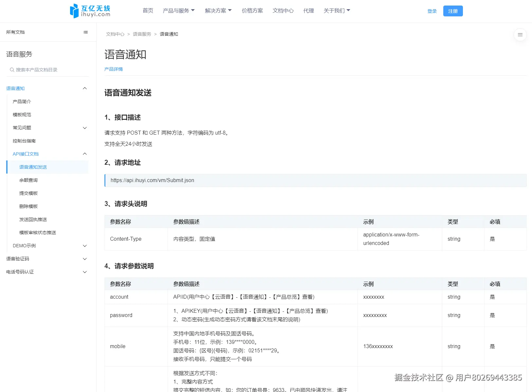Click the application/x-www-form-urlencoded example cell
Screen dimensions: 532x392
[400, 239]
